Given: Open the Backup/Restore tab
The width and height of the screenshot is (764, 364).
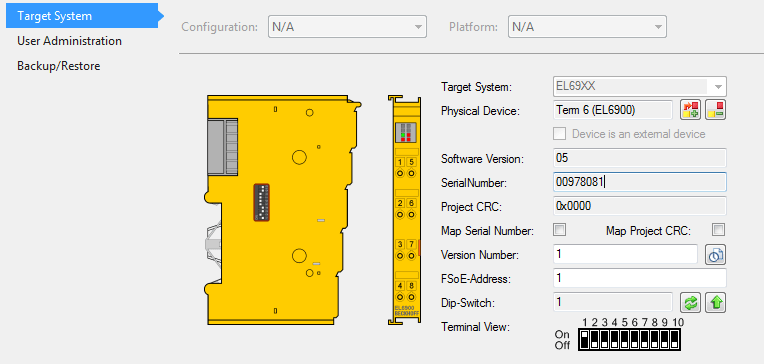Looking at the screenshot, I should coord(58,66).
